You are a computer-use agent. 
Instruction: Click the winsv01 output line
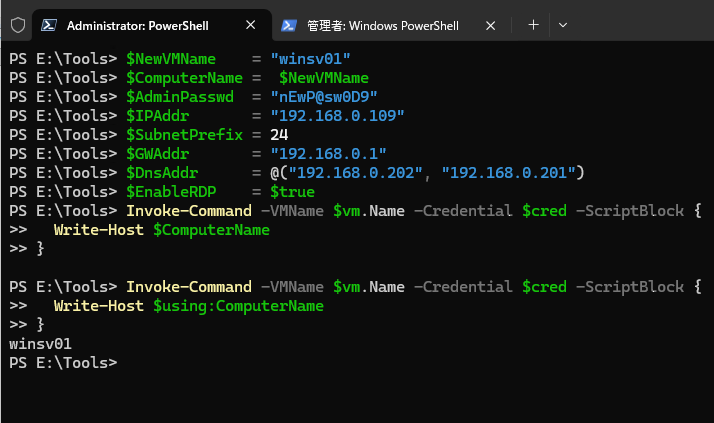tap(41, 344)
